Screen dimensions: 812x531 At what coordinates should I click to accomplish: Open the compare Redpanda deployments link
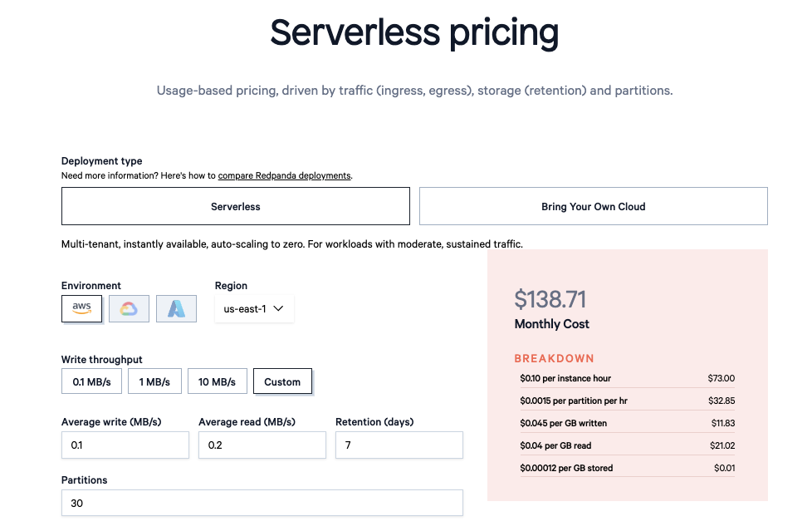click(x=284, y=175)
